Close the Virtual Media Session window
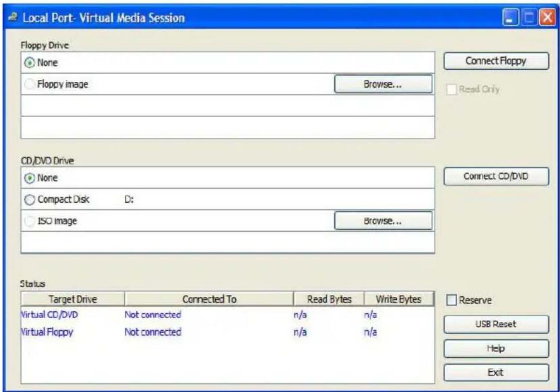The image size is (560, 392). (547, 18)
